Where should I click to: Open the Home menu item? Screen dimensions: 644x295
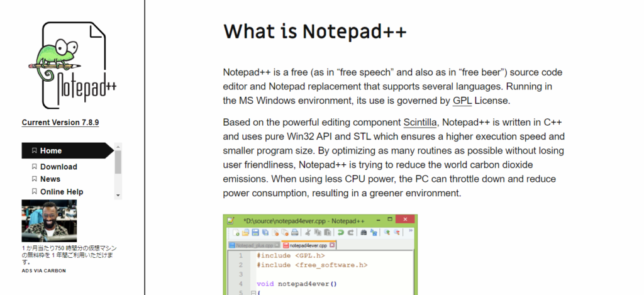pyautogui.click(x=68, y=150)
